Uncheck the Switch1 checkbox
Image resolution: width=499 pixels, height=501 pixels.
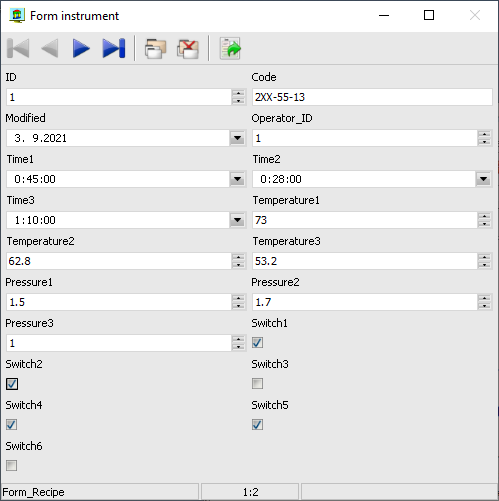257,343
